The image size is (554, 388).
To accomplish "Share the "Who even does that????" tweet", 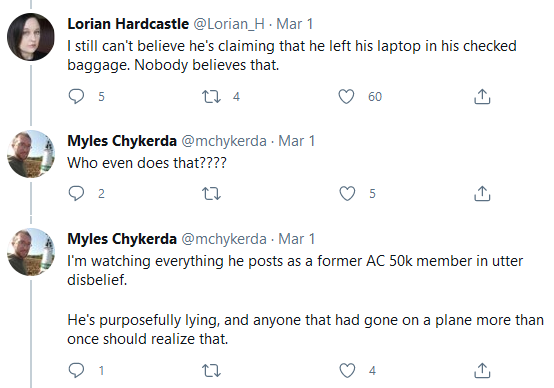I will 482,194.
